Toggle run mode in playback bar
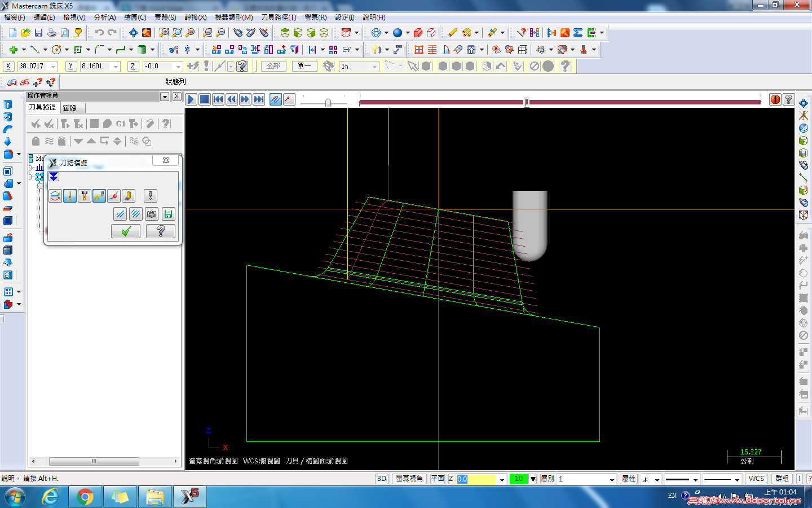Image resolution: width=812 pixels, height=508 pixels. click(289, 100)
